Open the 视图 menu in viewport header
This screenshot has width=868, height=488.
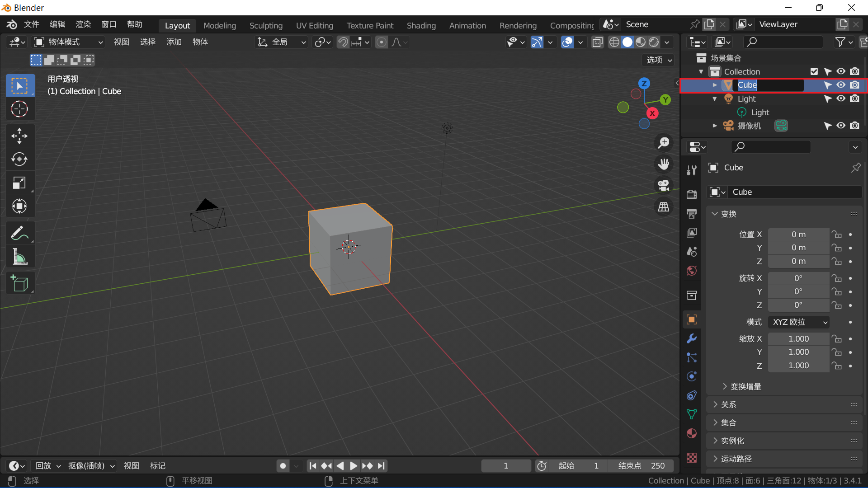tap(122, 42)
